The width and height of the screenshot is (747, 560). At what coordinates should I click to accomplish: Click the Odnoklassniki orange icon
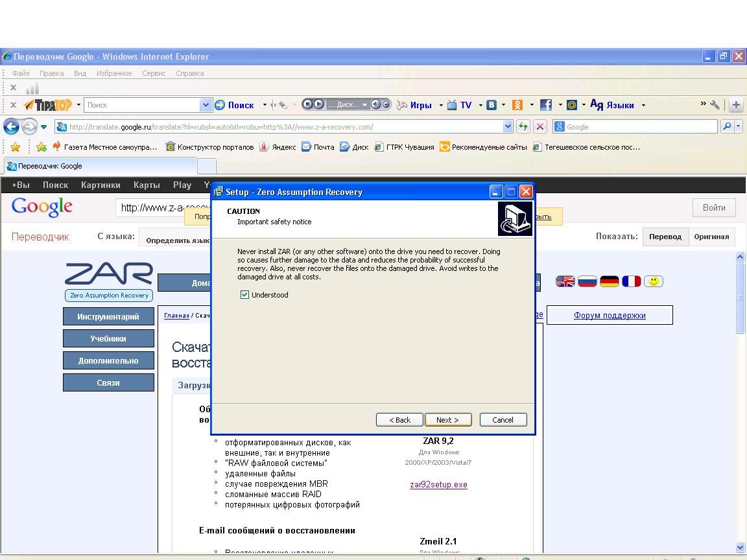[x=517, y=105]
